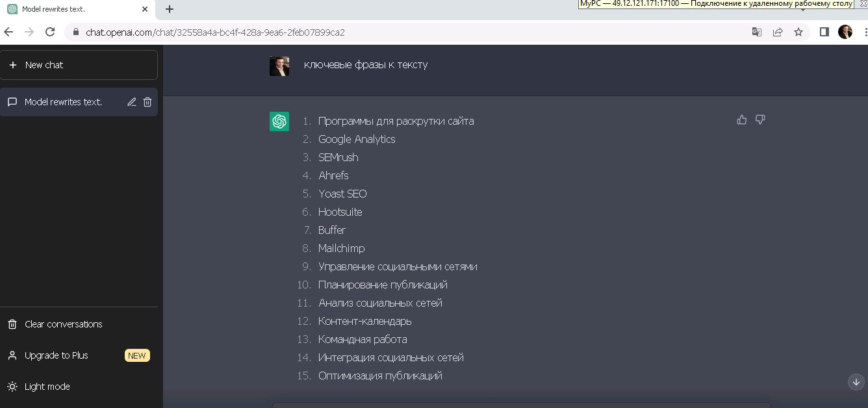868x408 pixels.
Task: Bookmark the page with the star icon
Action: [798, 31]
